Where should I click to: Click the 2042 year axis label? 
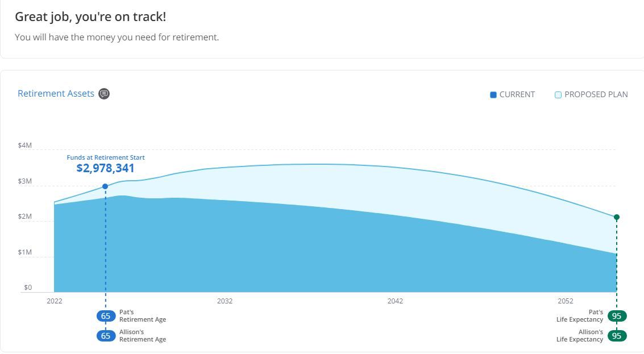point(395,301)
